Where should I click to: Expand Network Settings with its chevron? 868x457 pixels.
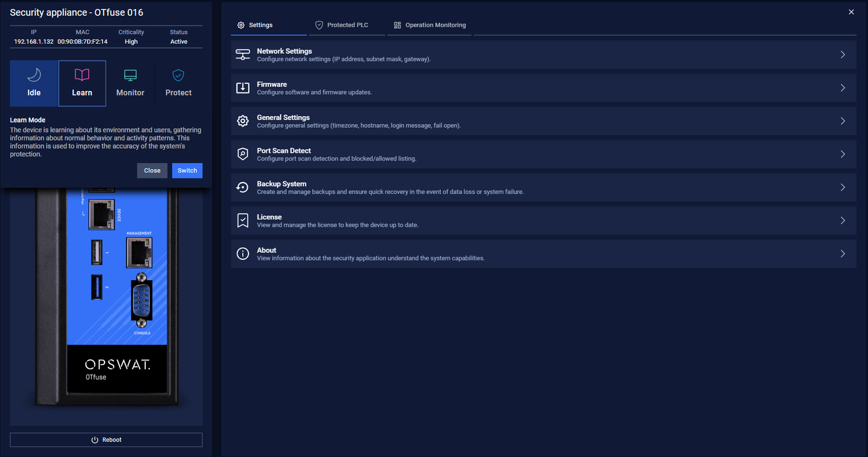(843, 55)
